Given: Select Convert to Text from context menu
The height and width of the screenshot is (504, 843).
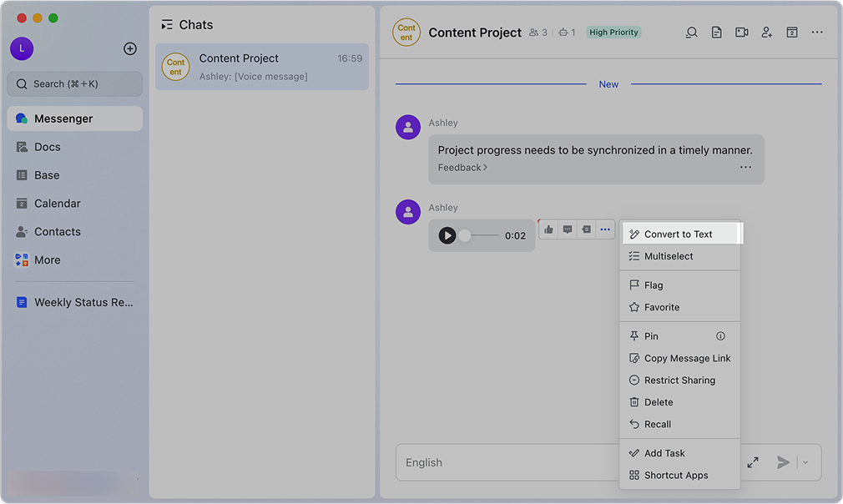Looking at the screenshot, I should (x=678, y=234).
